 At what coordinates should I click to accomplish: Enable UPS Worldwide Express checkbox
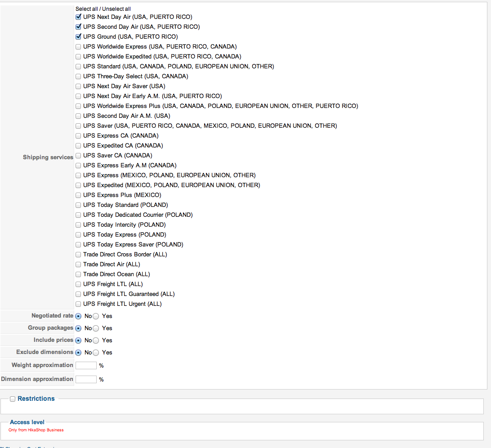click(78, 47)
